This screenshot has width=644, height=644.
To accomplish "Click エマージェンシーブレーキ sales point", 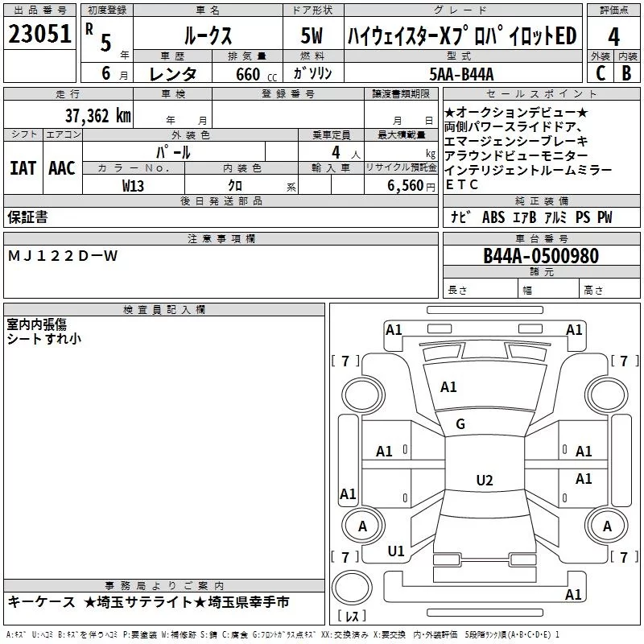I will 516,142.
